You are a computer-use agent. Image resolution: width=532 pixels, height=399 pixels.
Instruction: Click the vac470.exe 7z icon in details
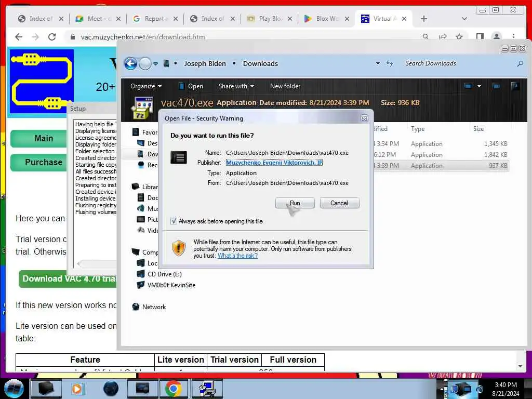tap(142, 109)
